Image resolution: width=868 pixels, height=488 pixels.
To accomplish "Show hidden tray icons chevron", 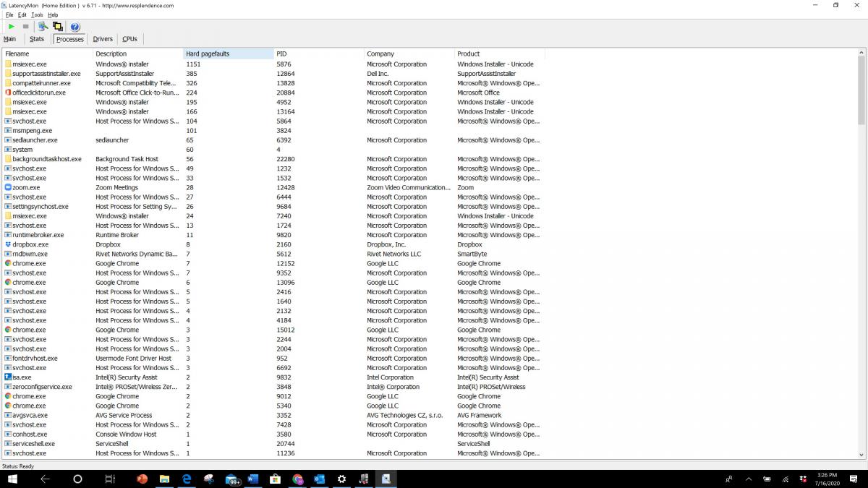I will 748,479.
